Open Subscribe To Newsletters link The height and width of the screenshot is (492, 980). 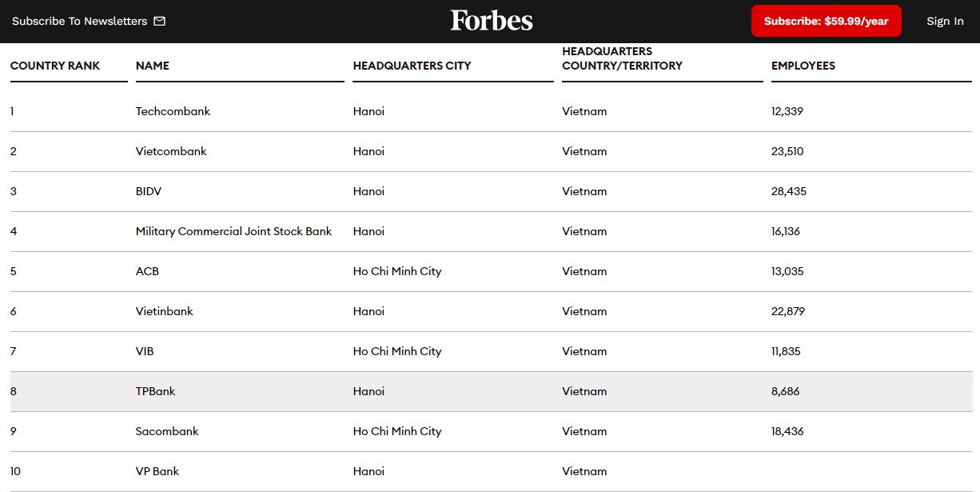(79, 21)
